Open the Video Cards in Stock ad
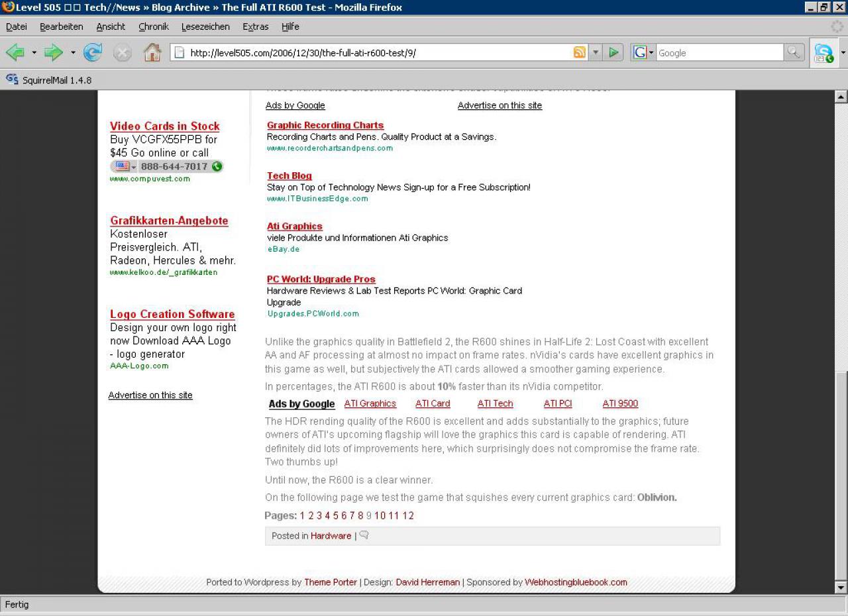This screenshot has height=616, width=848. pos(165,126)
